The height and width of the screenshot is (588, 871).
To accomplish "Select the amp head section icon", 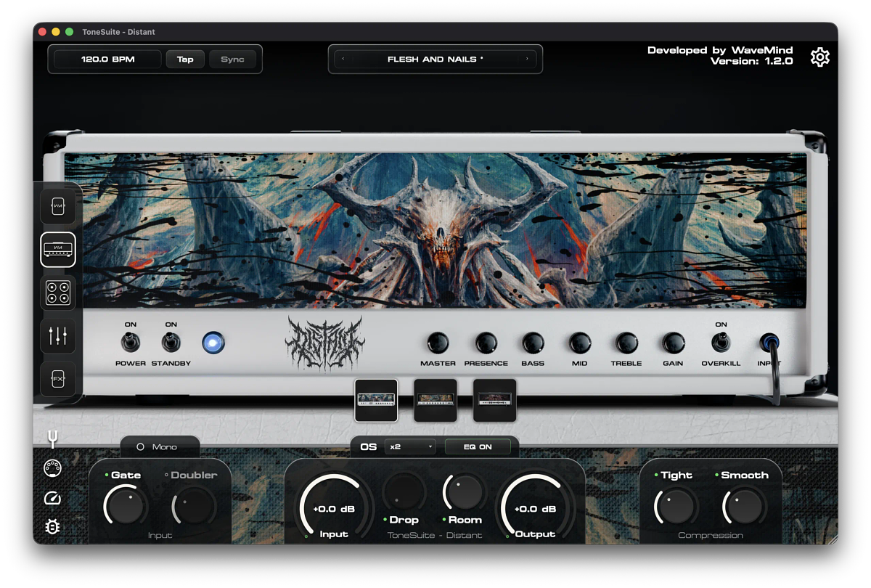I will tap(59, 250).
